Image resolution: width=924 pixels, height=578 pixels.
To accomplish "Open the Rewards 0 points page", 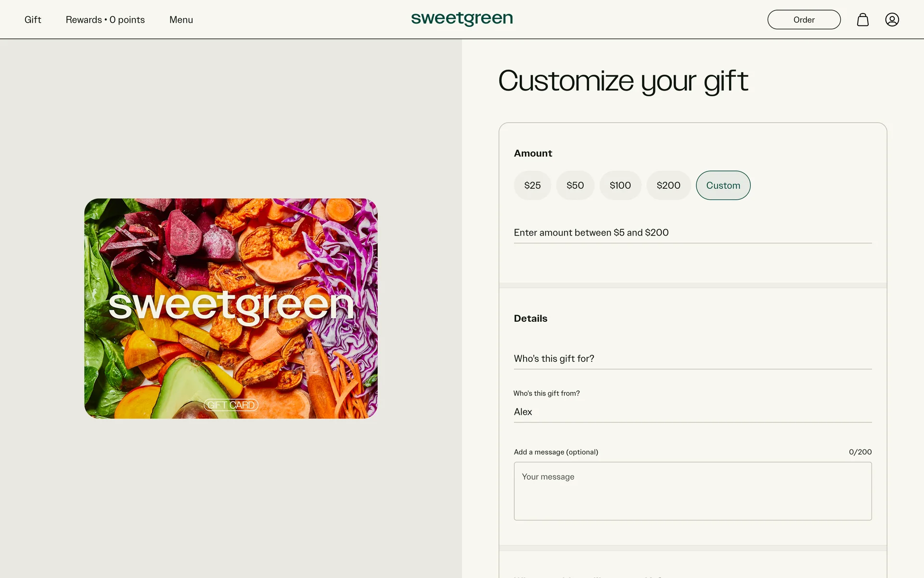I will coord(105,20).
